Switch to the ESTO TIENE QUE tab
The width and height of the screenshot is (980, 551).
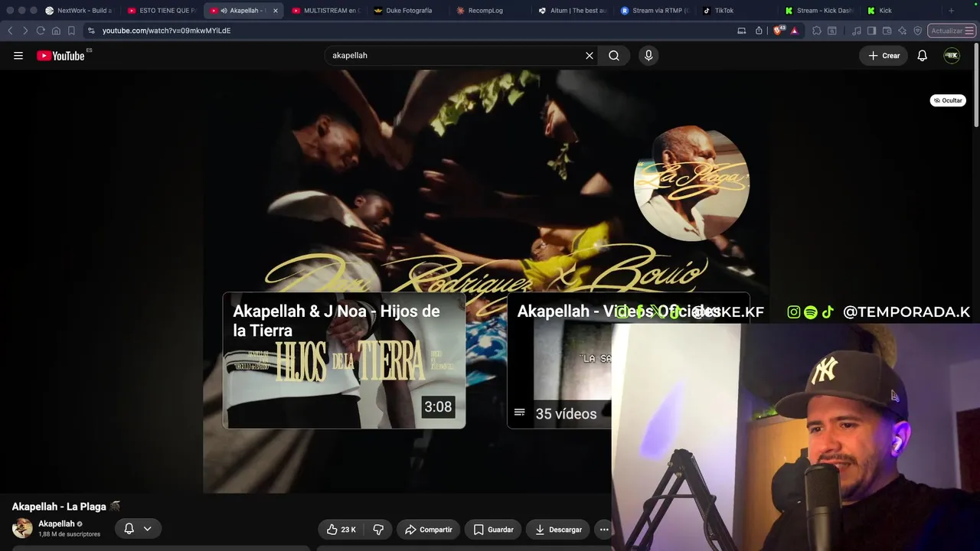point(162,11)
